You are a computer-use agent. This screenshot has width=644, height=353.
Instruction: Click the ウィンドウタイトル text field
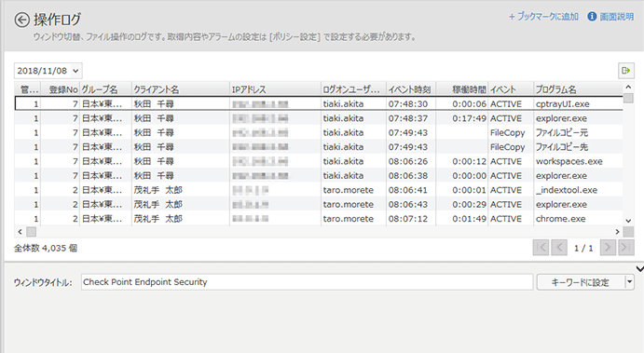pyautogui.click(x=307, y=282)
